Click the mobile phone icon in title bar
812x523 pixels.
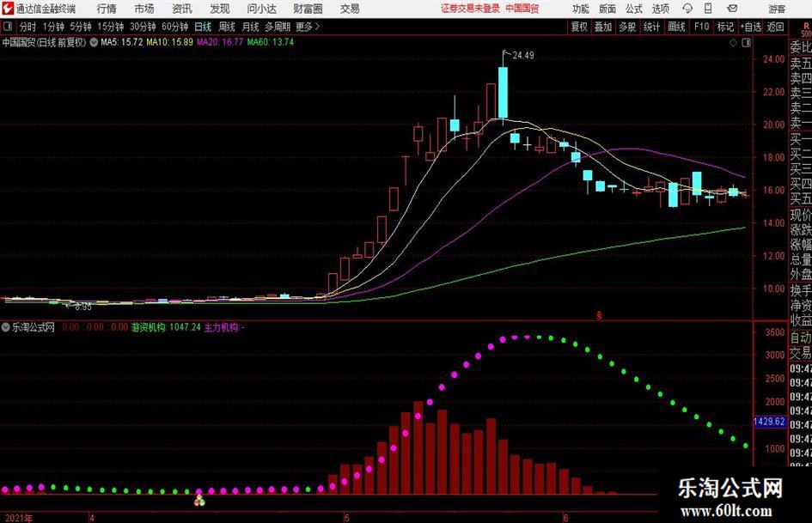(708, 9)
